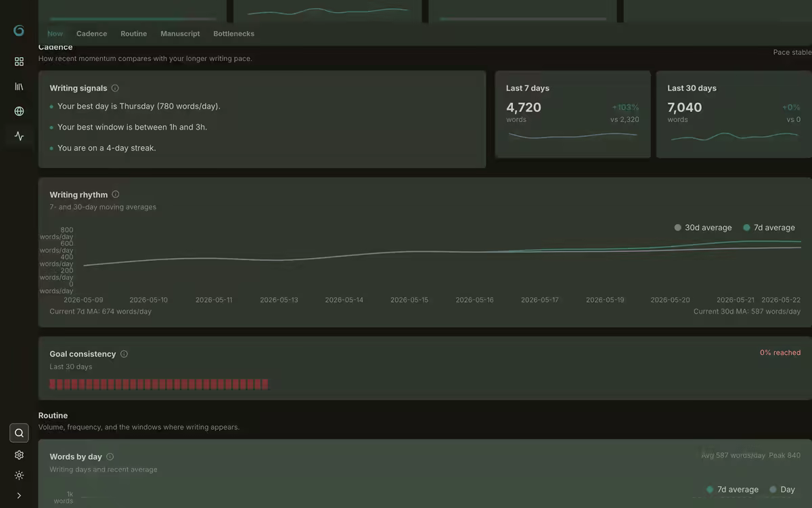The height and width of the screenshot is (508, 812).
Task: Switch to the Bottlenecks tab
Action: [234, 34]
